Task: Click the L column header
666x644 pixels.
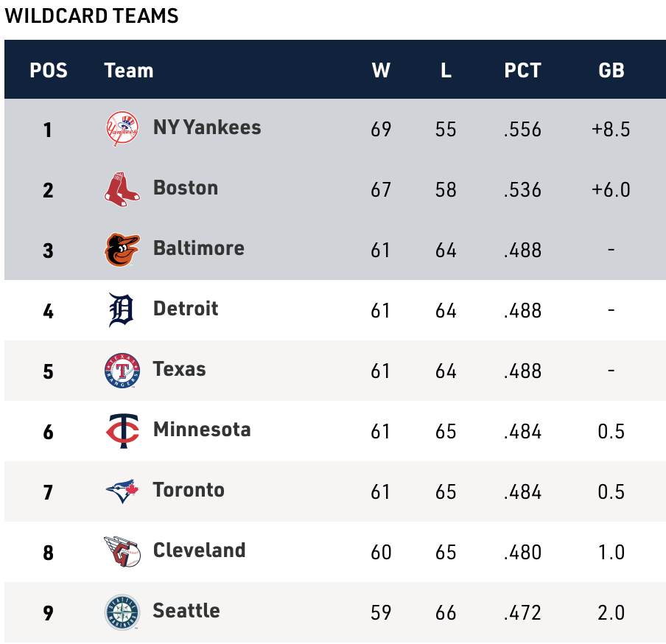Action: point(446,70)
